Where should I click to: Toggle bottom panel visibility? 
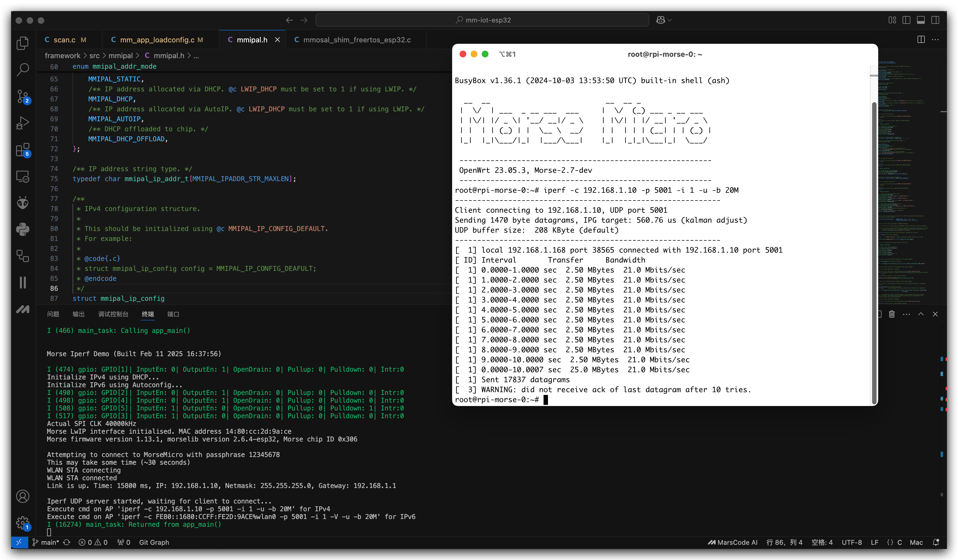[921, 20]
